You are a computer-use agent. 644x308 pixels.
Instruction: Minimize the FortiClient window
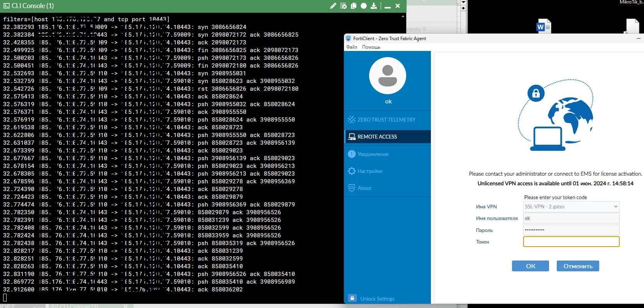[x=638, y=39]
